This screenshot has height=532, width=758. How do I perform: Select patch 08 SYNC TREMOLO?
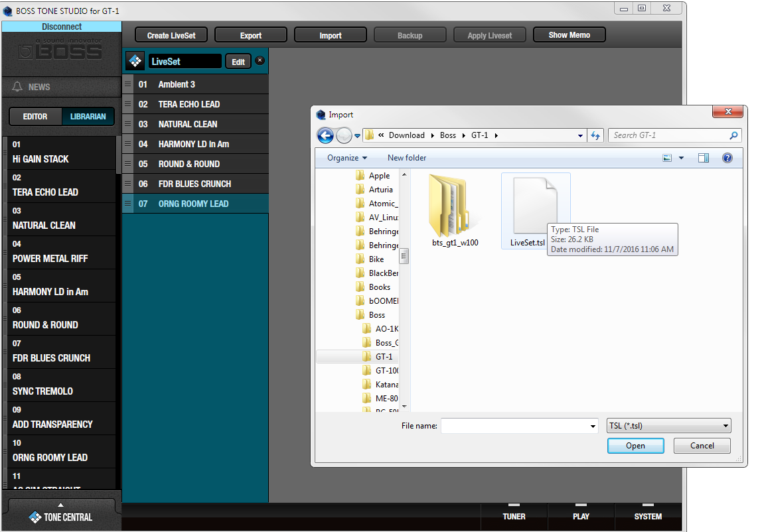(61, 385)
